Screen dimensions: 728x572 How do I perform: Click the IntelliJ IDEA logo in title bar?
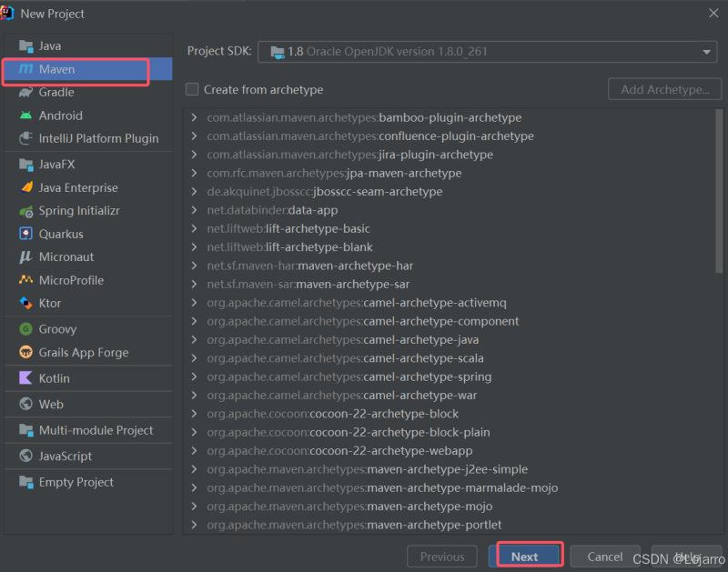coord(7,13)
